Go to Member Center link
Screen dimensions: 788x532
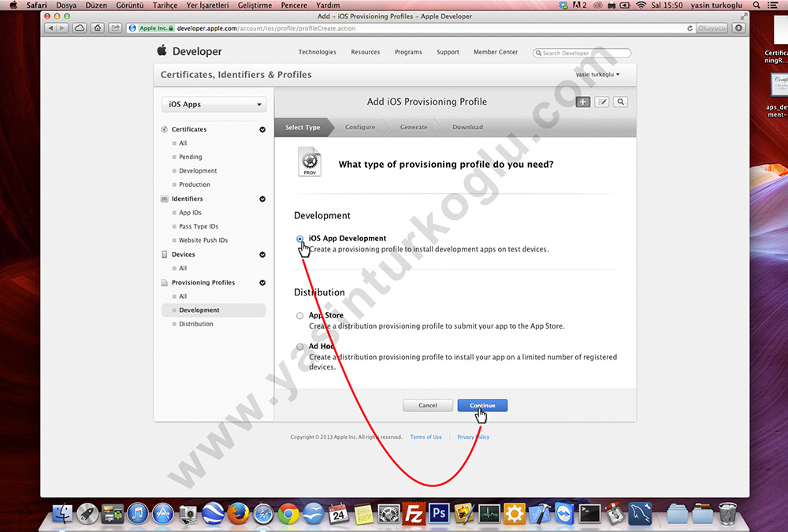click(496, 52)
